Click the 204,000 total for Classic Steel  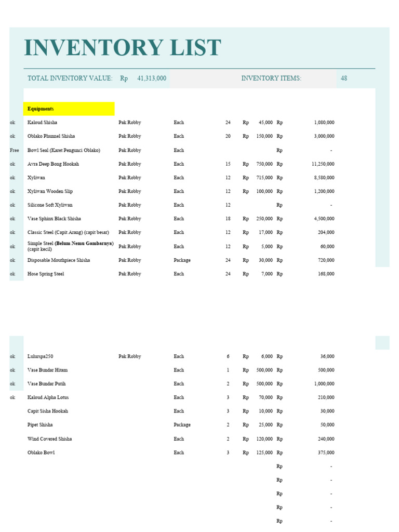click(326, 232)
